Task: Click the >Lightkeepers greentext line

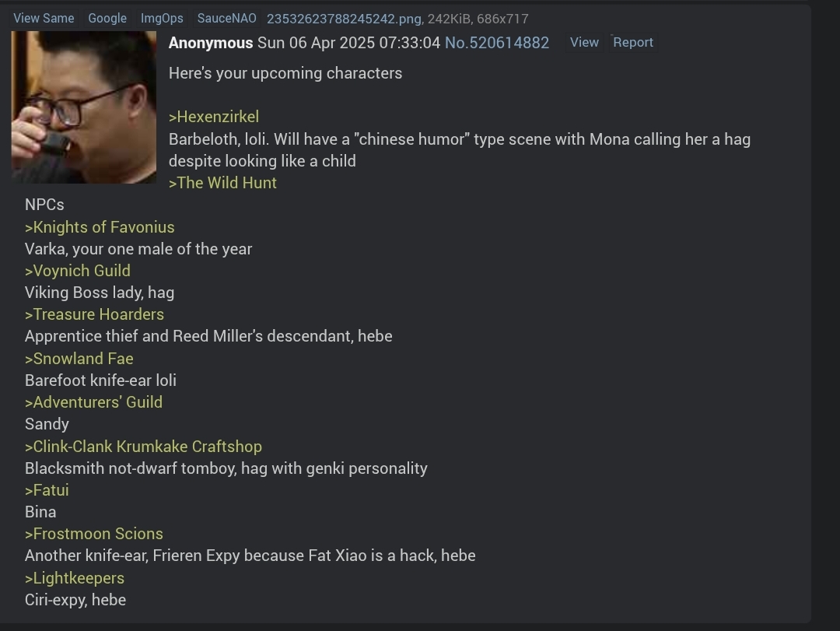Action: pos(75,578)
